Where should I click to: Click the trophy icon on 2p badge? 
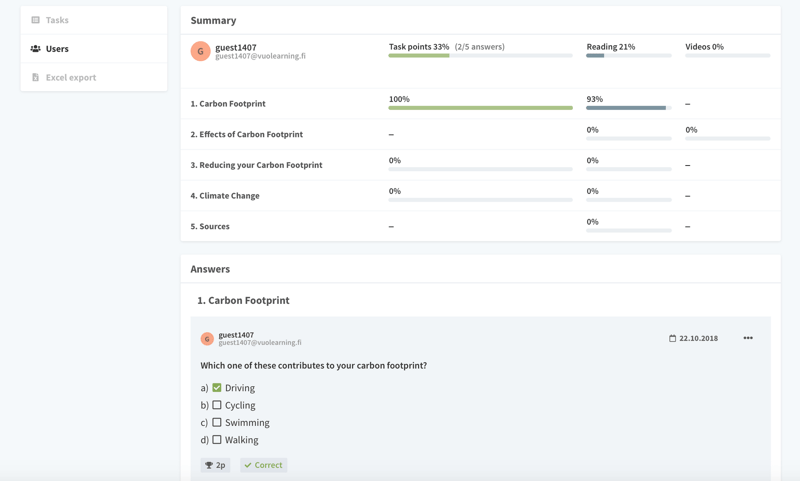pos(209,465)
